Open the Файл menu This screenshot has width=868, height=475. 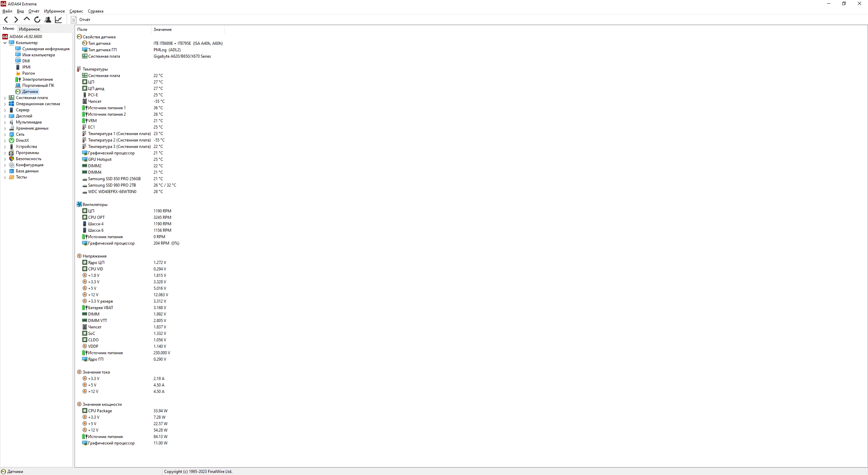pos(7,11)
